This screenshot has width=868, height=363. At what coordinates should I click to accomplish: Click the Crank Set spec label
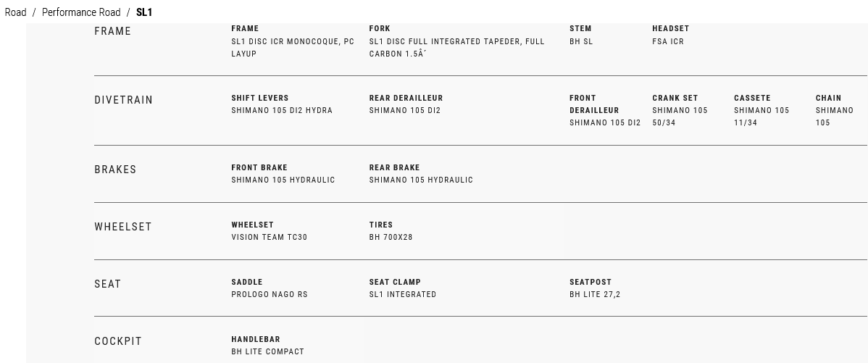click(x=675, y=98)
